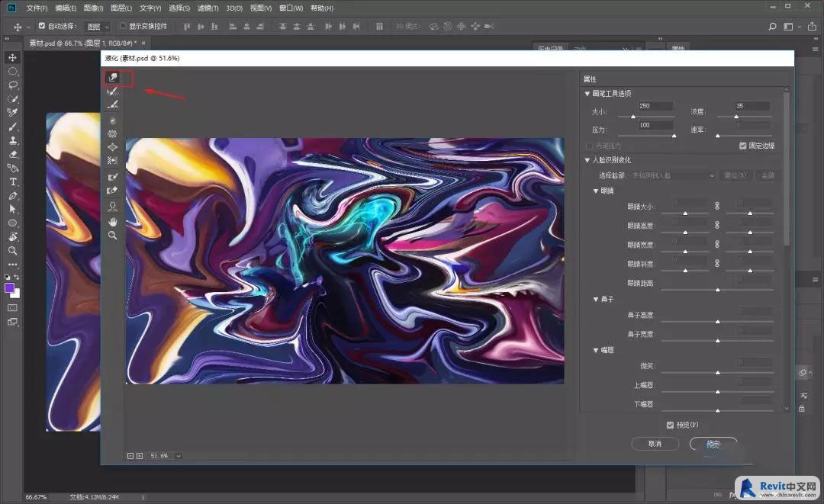Select the Horizontal Type tool
The image size is (824, 504).
(x=13, y=181)
